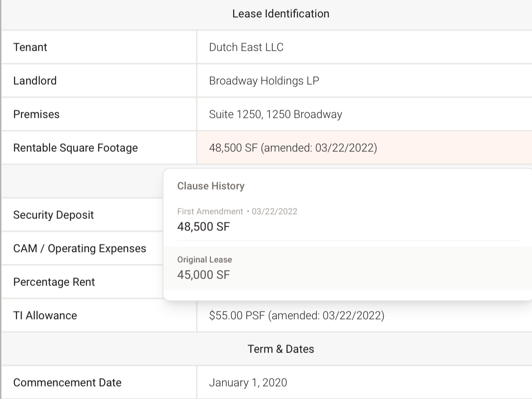Click the CAM / Operating Expenses label
The width and height of the screenshot is (532, 399).
pos(80,249)
